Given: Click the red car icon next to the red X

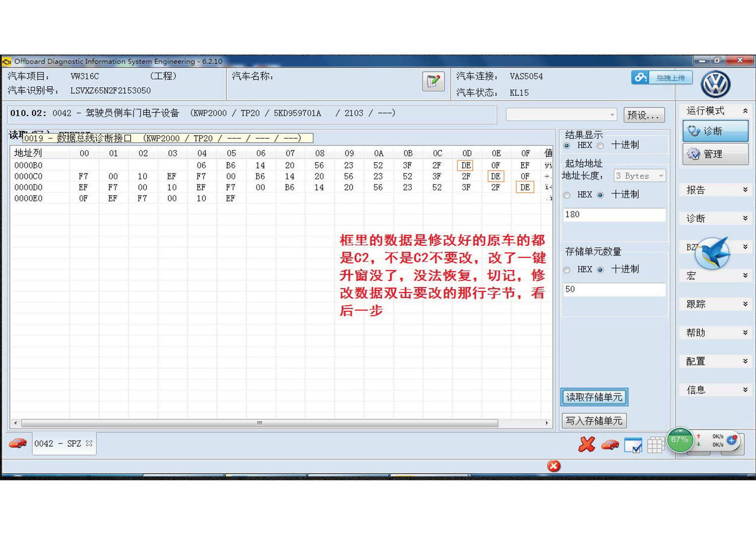Looking at the screenshot, I should 610,445.
